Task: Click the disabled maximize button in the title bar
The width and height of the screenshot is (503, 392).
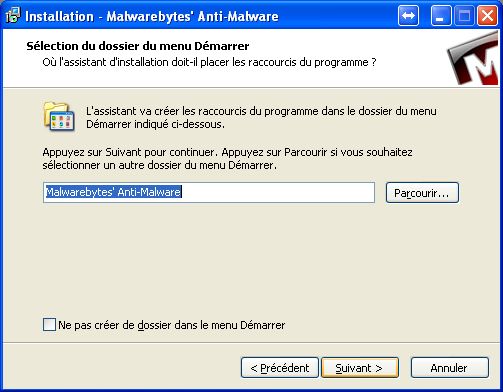Action: tap(464, 15)
